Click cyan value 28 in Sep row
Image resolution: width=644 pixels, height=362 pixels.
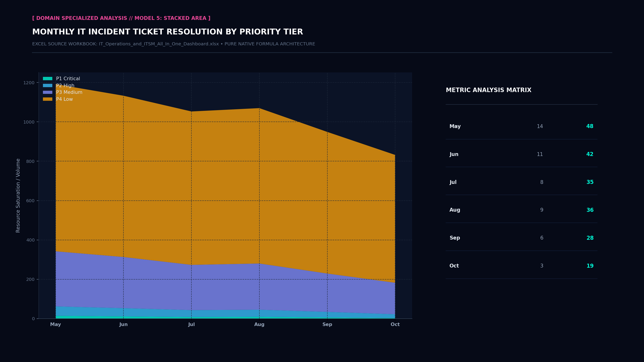point(590,238)
